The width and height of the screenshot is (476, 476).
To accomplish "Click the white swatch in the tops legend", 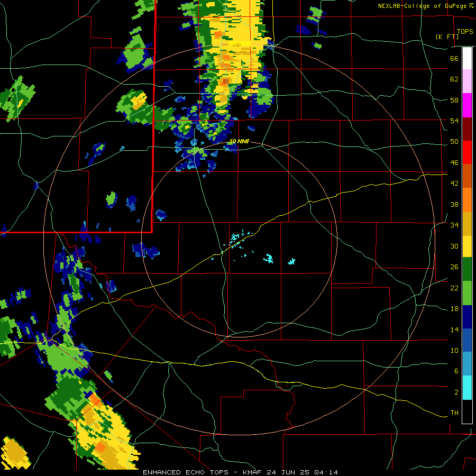I will click(467, 58).
